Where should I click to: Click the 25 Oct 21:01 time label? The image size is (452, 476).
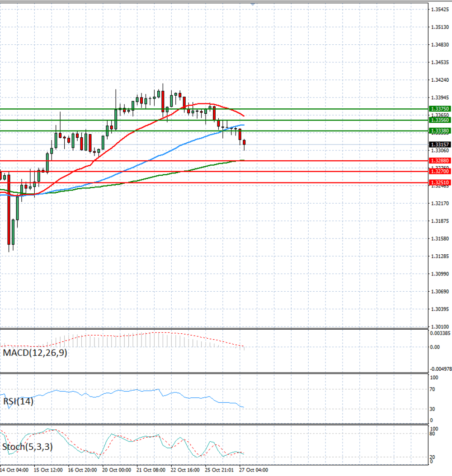click(219, 470)
